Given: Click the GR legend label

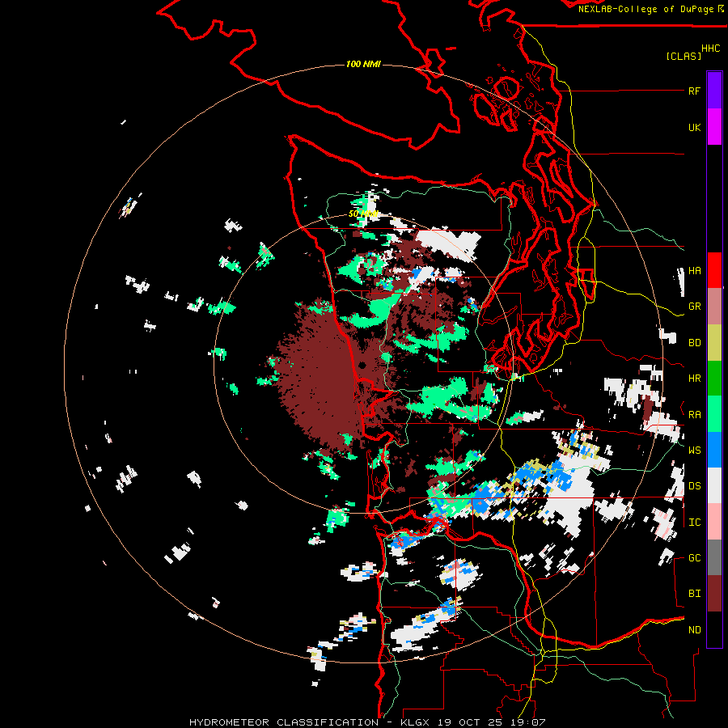Looking at the screenshot, I should click(x=694, y=307).
